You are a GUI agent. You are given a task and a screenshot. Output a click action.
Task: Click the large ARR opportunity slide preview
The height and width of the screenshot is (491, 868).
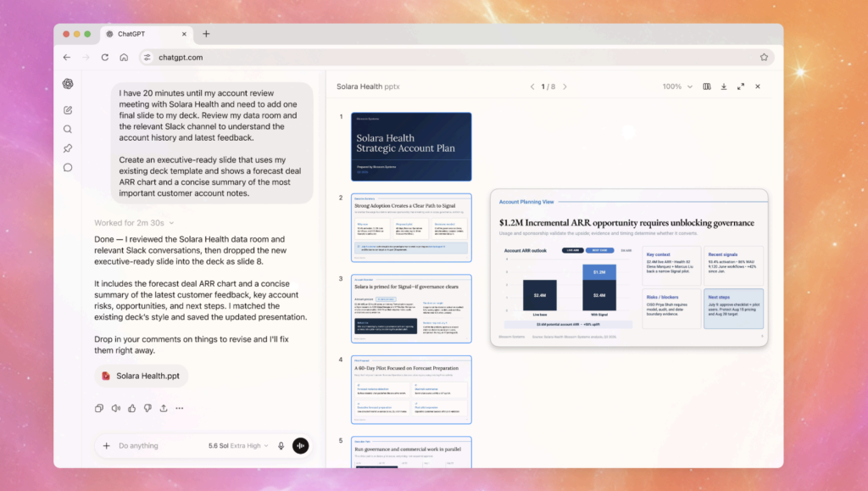629,268
